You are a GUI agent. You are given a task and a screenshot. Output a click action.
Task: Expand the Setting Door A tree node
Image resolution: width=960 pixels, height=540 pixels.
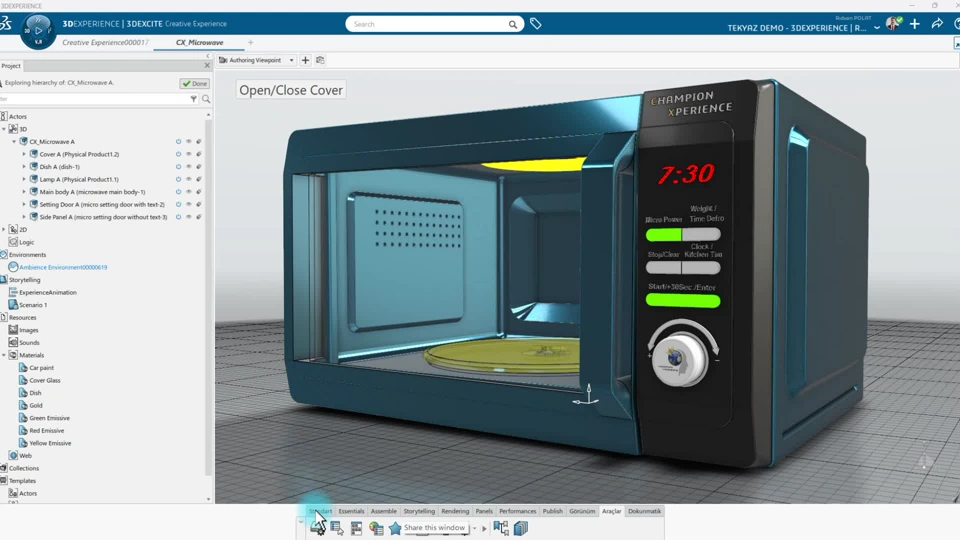point(24,204)
